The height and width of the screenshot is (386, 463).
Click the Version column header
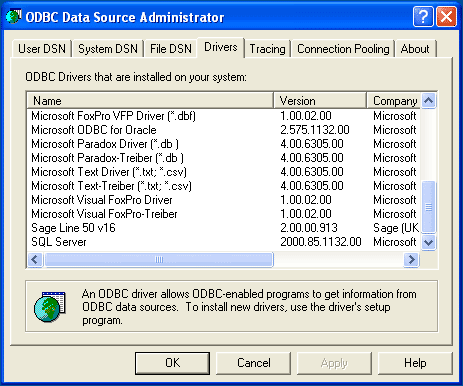click(x=320, y=101)
